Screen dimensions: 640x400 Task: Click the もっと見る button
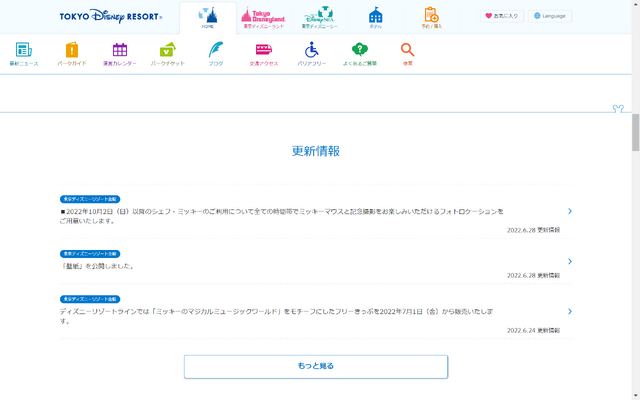point(316,367)
